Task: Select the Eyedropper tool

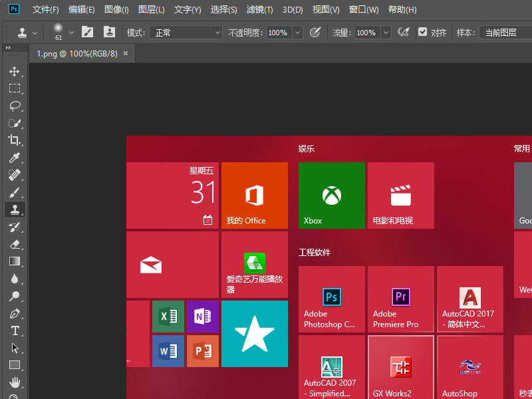Action: coord(14,158)
